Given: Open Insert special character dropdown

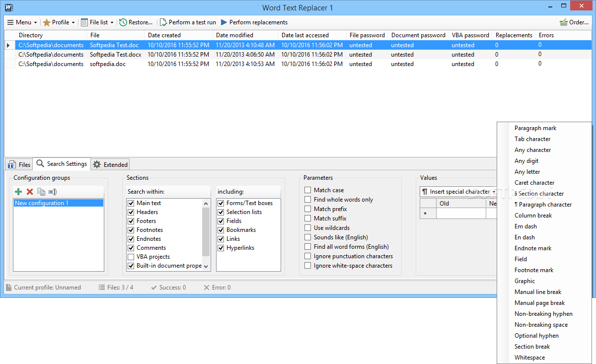Looking at the screenshot, I should click(458, 192).
